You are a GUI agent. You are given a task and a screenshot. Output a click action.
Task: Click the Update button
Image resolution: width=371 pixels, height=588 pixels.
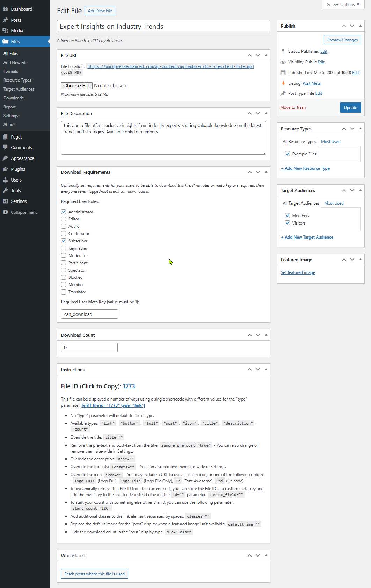pos(350,108)
